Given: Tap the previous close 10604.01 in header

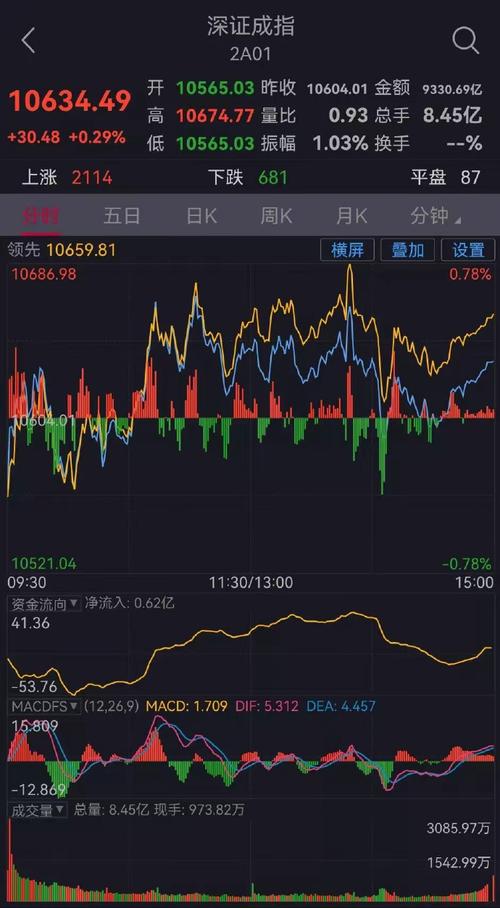Looking at the screenshot, I should [337, 89].
